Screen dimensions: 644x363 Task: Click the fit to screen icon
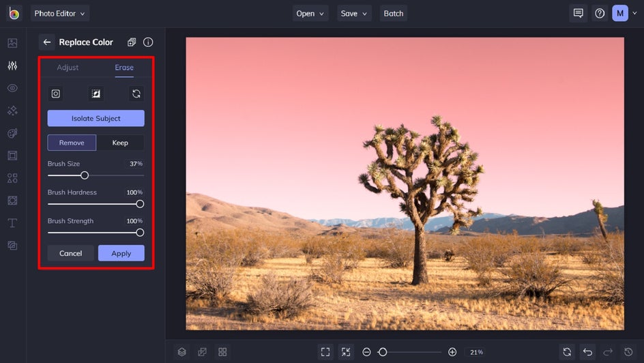point(325,352)
